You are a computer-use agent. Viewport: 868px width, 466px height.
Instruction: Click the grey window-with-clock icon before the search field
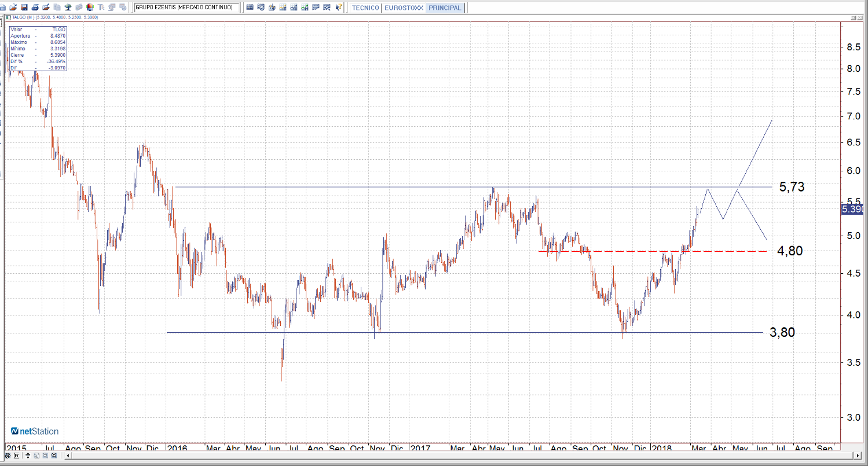[124, 8]
